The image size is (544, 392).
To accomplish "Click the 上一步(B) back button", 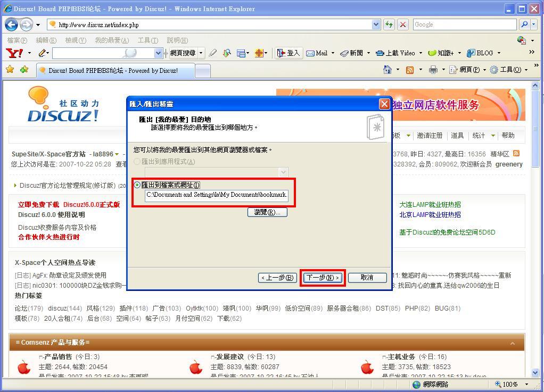I will pos(277,278).
